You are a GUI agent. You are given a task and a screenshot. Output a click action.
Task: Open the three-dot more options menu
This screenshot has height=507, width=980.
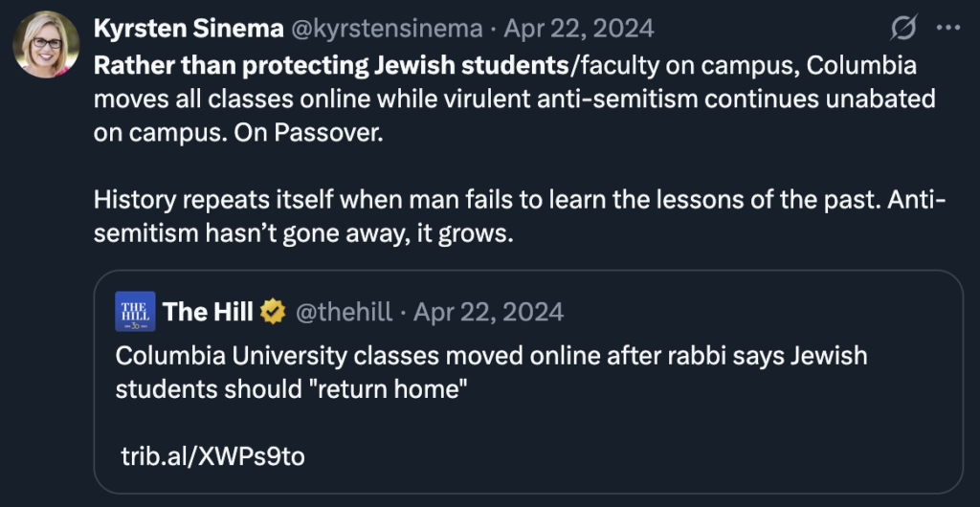tap(947, 29)
